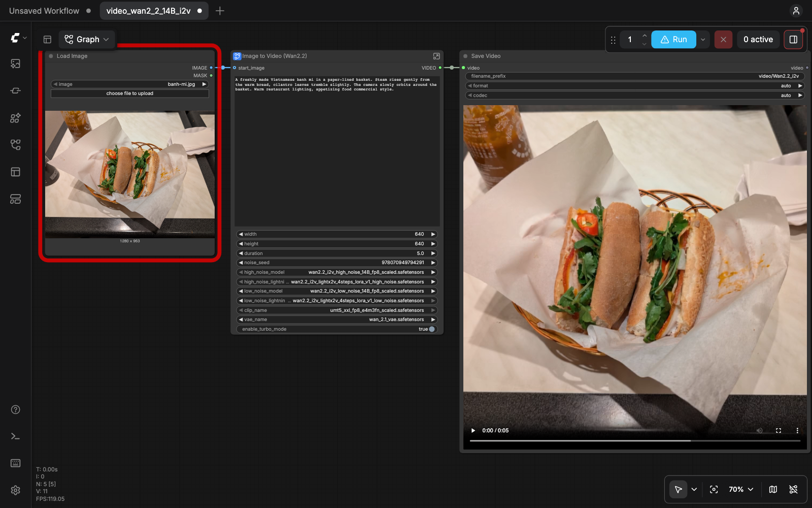
Task: Open the workflows sidebar icon
Action: click(16, 145)
